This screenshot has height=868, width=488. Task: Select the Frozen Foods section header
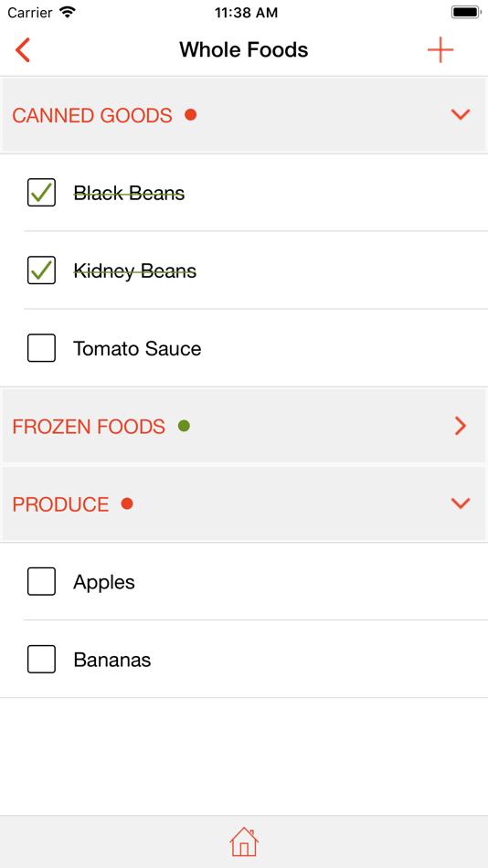click(244, 426)
